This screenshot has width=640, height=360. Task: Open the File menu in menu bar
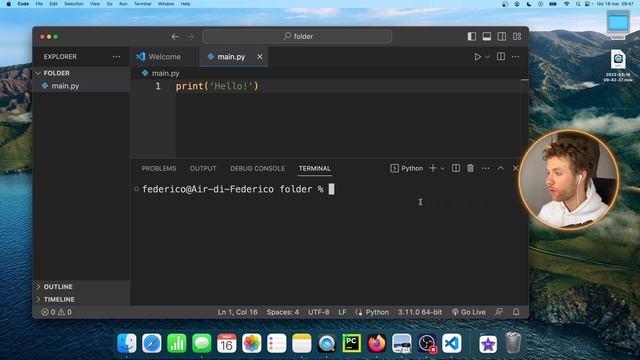[39, 4]
